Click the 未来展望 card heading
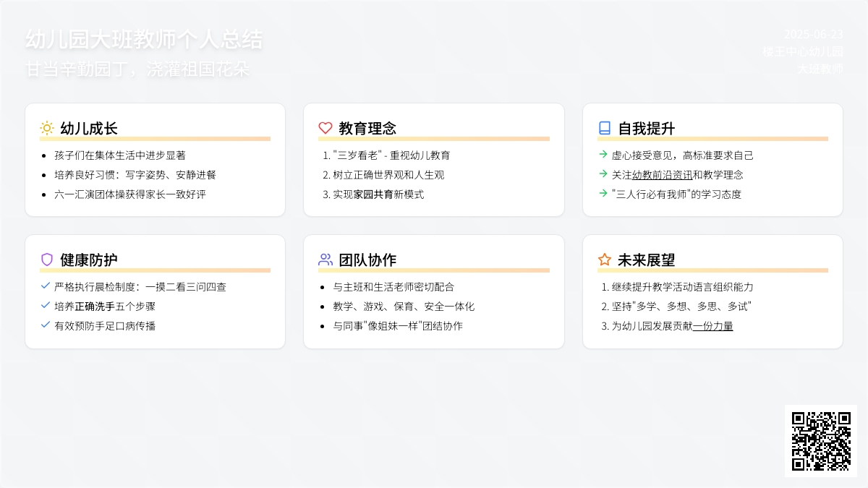The height and width of the screenshot is (488, 868). tap(647, 260)
